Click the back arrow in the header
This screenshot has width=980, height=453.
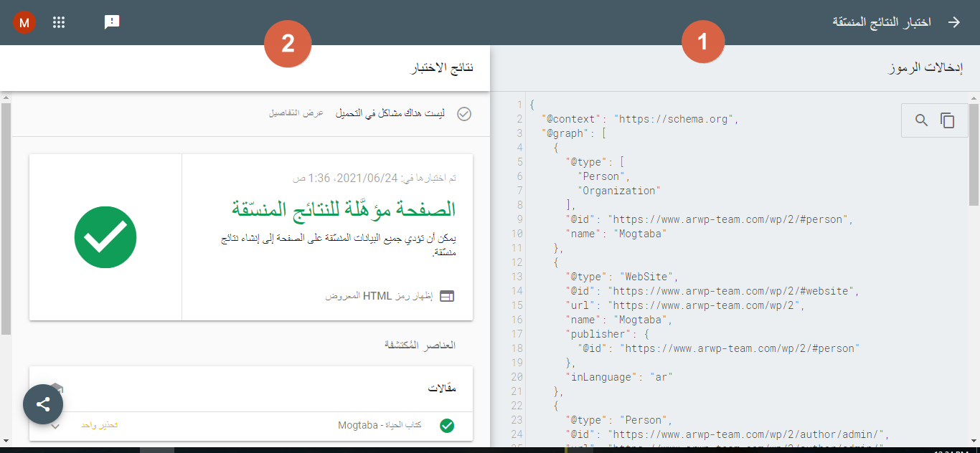click(x=953, y=22)
